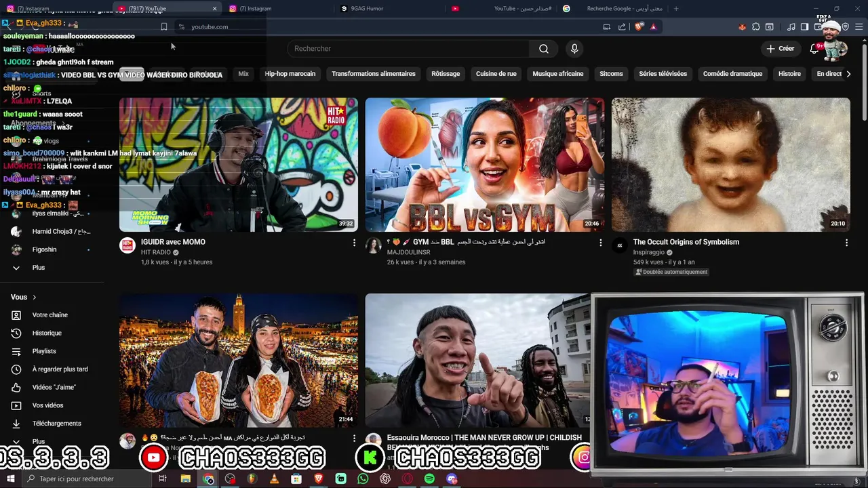This screenshot has height=488, width=868.
Task: Click 'The Occult Origins of Symbolism' title
Action: tap(686, 242)
